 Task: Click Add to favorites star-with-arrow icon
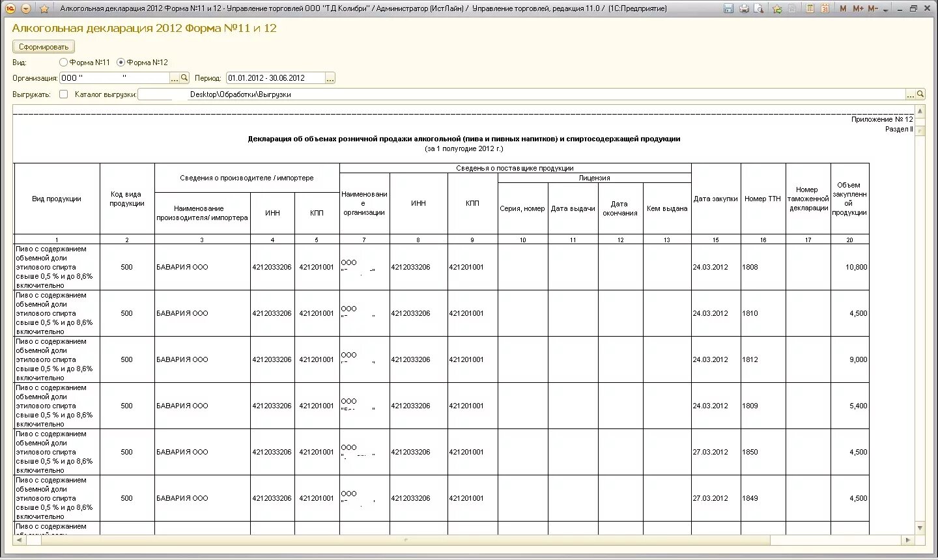(x=777, y=8)
